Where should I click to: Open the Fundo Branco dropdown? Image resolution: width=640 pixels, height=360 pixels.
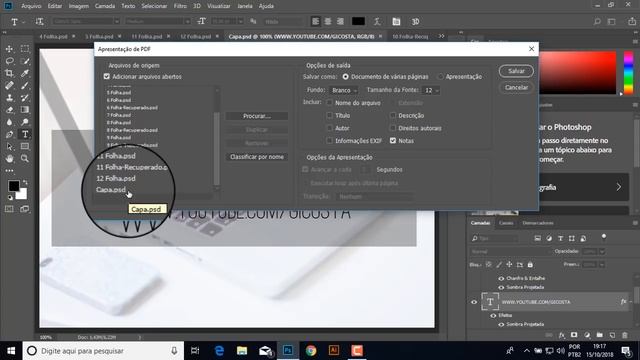click(344, 90)
